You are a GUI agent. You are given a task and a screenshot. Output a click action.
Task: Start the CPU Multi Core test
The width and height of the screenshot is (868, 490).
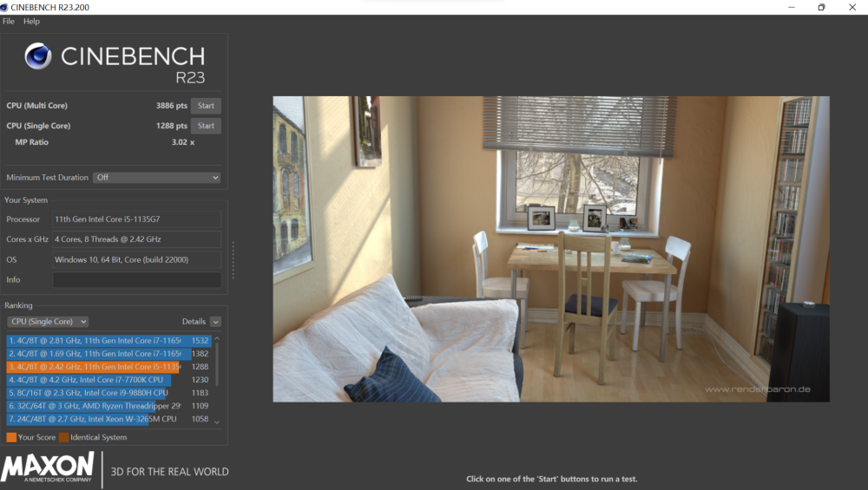[206, 106]
